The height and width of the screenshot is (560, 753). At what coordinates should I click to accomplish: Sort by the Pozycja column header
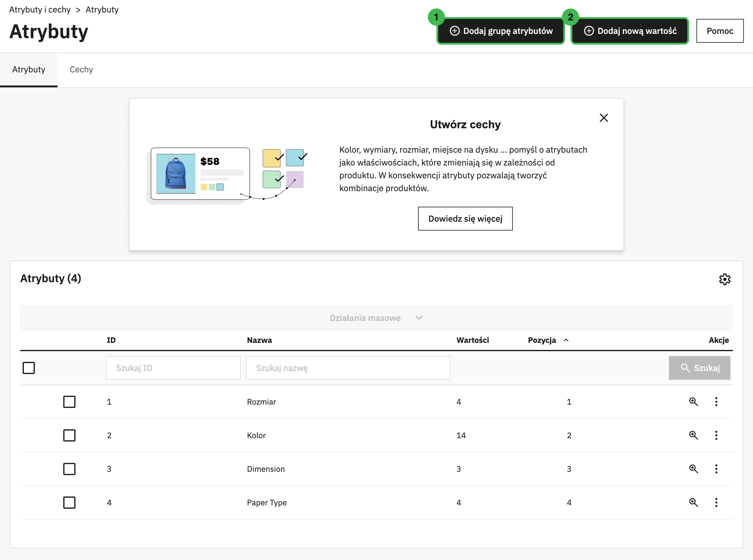(542, 340)
